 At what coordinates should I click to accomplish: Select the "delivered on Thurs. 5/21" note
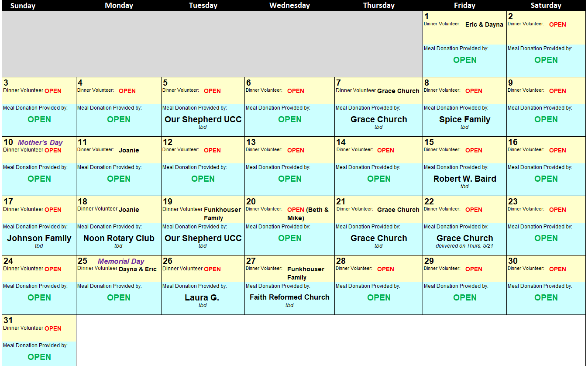464,246
